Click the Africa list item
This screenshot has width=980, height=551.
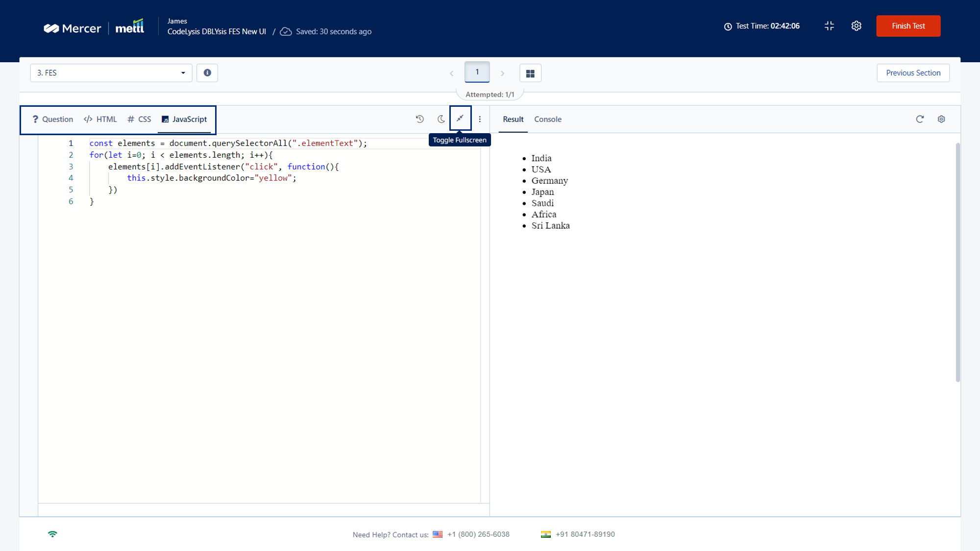coord(544,215)
